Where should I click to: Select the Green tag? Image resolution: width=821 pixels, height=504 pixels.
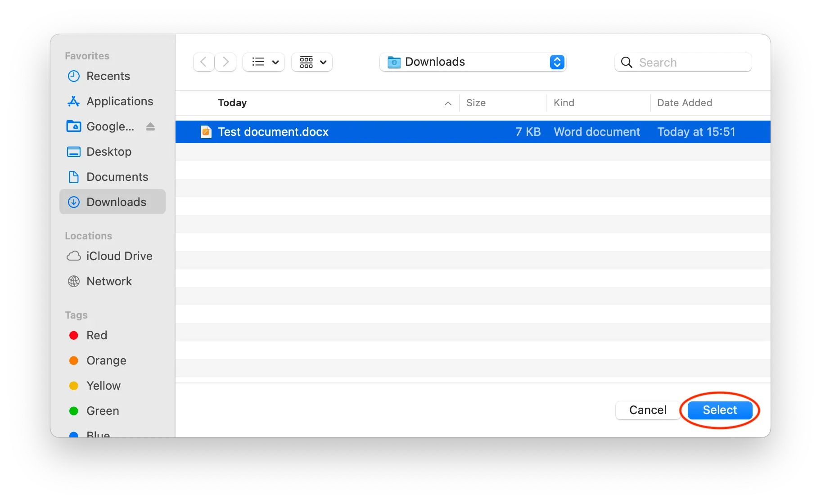102,411
